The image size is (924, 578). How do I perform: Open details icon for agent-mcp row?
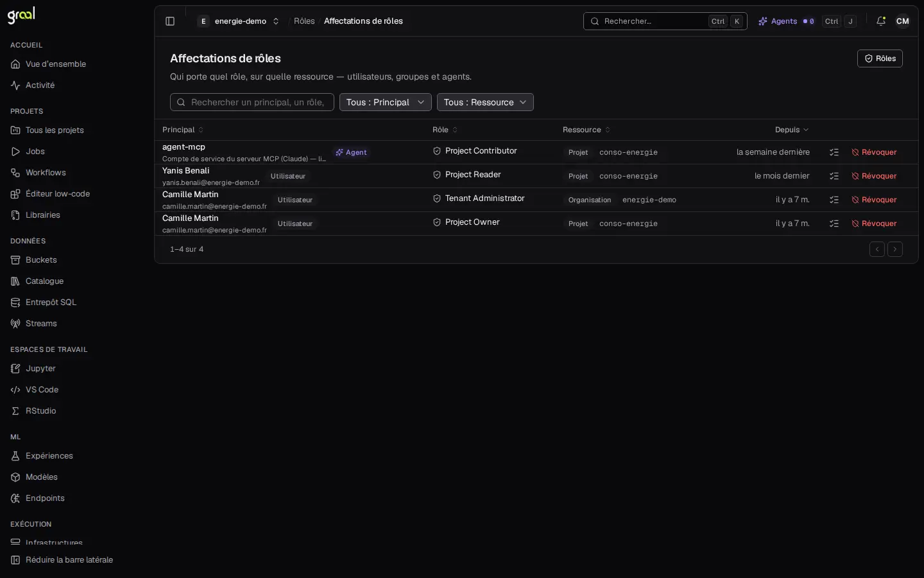click(834, 152)
